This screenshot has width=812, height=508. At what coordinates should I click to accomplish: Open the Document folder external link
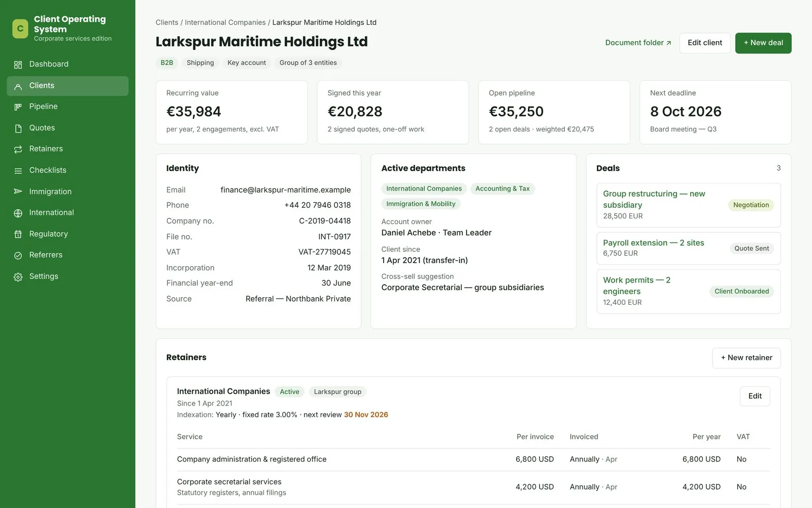[638, 43]
